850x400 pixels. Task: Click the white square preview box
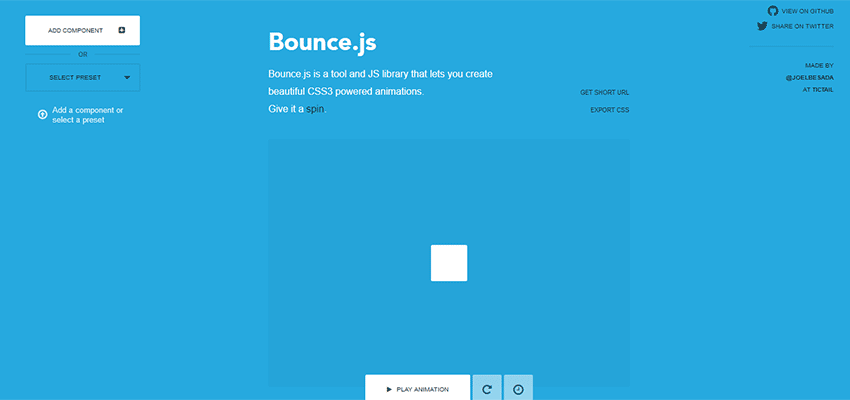pos(449,263)
